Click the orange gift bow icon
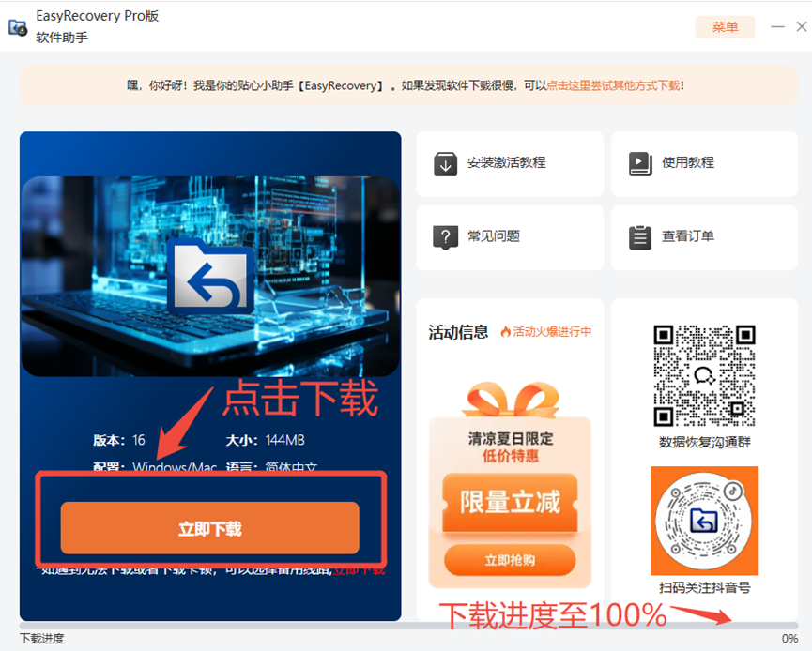This screenshot has width=812, height=651. [x=510, y=399]
